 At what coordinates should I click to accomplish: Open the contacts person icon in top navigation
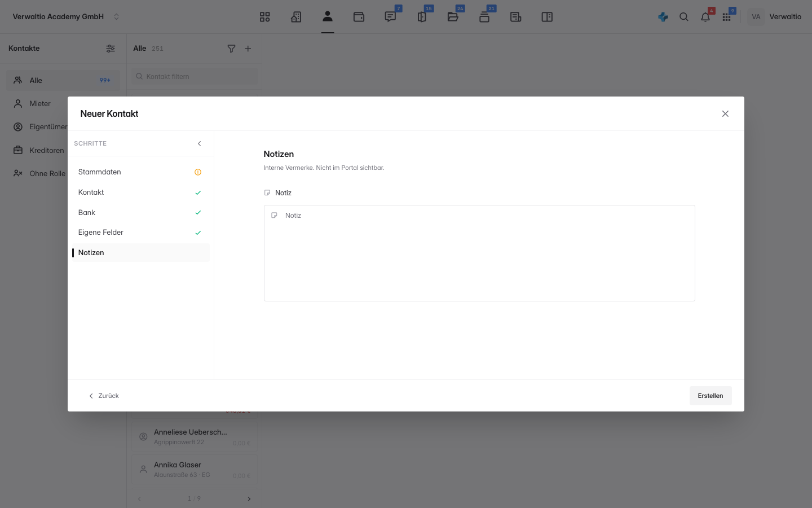coord(328,16)
